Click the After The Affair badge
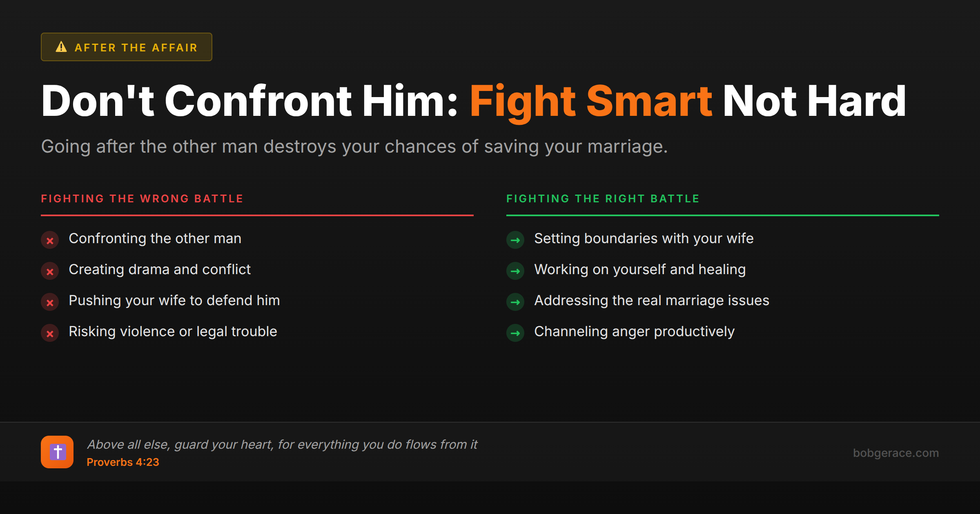The image size is (980, 514). 127,47
